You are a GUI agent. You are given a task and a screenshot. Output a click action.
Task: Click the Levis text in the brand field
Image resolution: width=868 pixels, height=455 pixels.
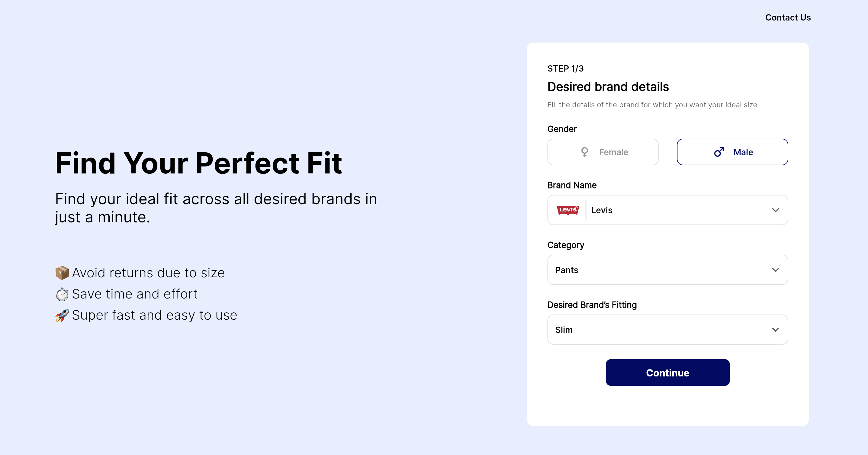[x=601, y=210]
